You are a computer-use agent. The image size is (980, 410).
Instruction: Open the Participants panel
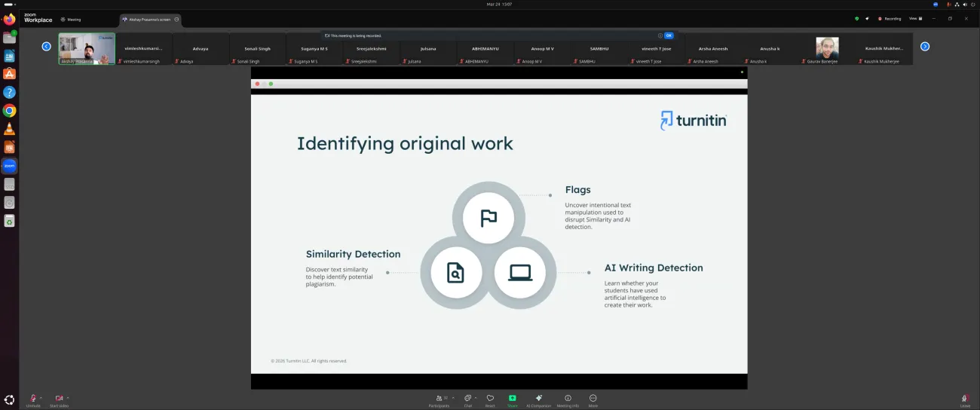click(439, 399)
